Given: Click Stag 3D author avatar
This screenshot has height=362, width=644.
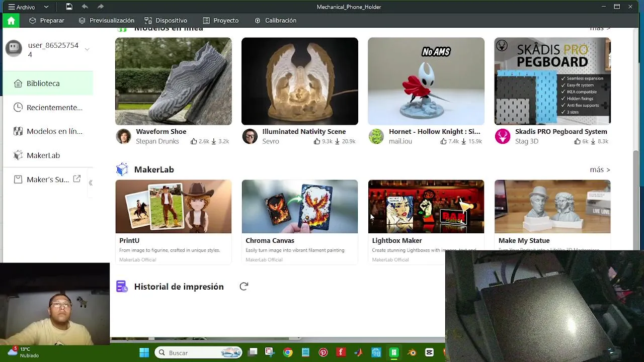Looking at the screenshot, I should pos(502,136).
